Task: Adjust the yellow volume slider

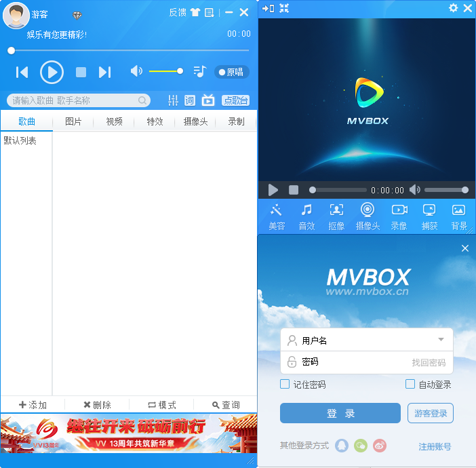Action: click(166, 71)
